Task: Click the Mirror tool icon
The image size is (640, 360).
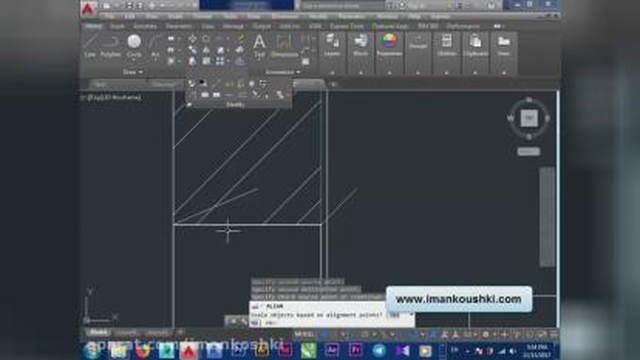Action: (x=206, y=50)
